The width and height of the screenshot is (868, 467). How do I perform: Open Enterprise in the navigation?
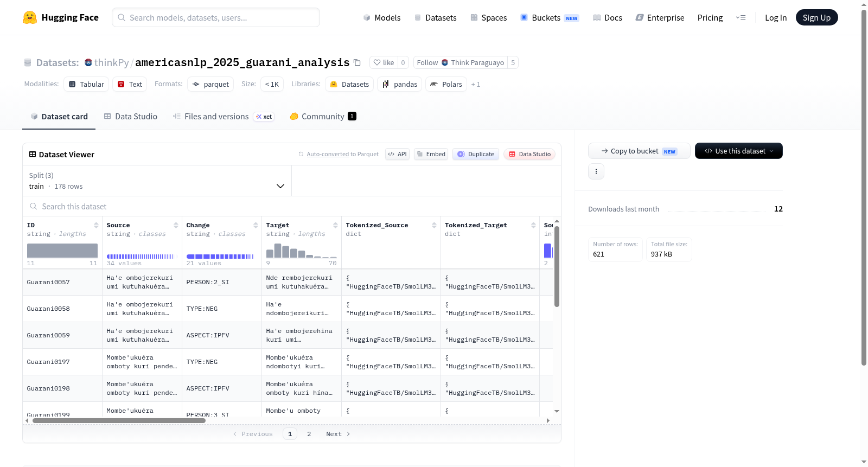[x=660, y=17]
